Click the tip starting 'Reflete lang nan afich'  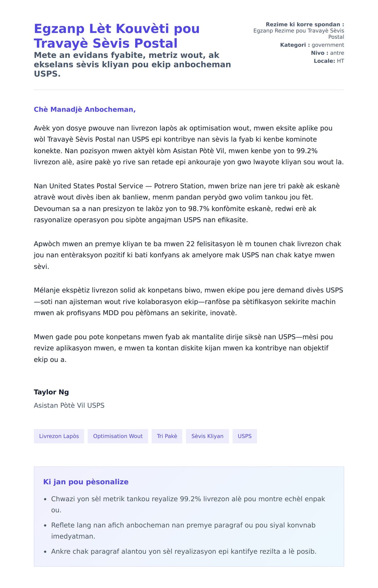[x=183, y=531]
